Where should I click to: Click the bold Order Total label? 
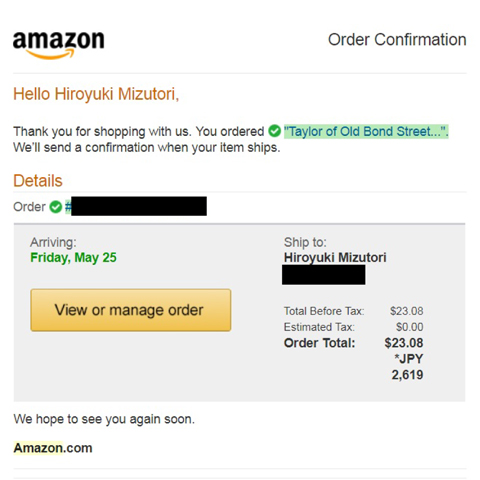pos(319,343)
